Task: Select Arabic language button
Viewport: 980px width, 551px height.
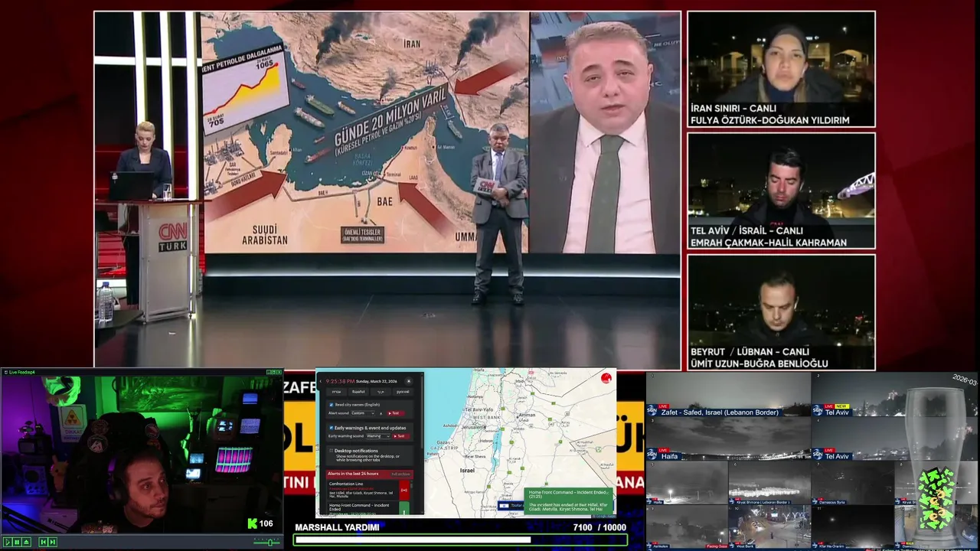Action: coord(381,392)
